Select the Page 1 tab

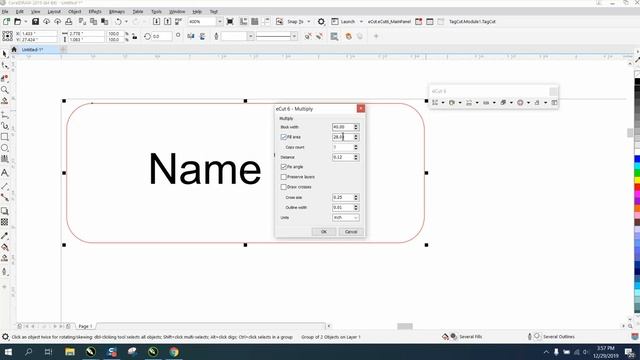(85, 327)
